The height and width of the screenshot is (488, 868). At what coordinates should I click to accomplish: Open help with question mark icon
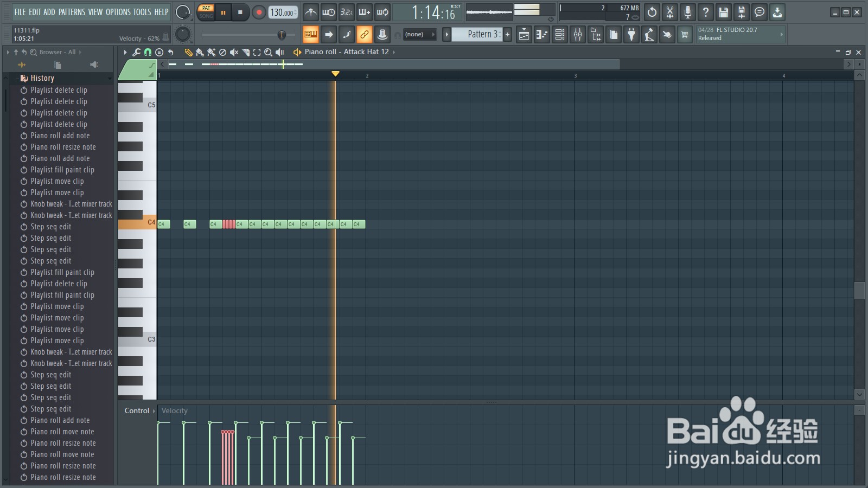pos(706,12)
